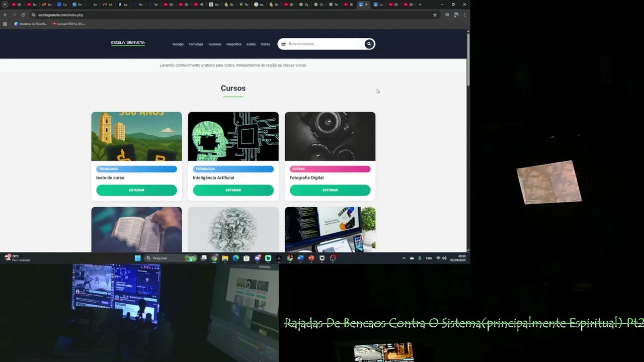Open the code on laptop course thumbnail
This screenshot has width=644, height=362.
tap(330, 229)
